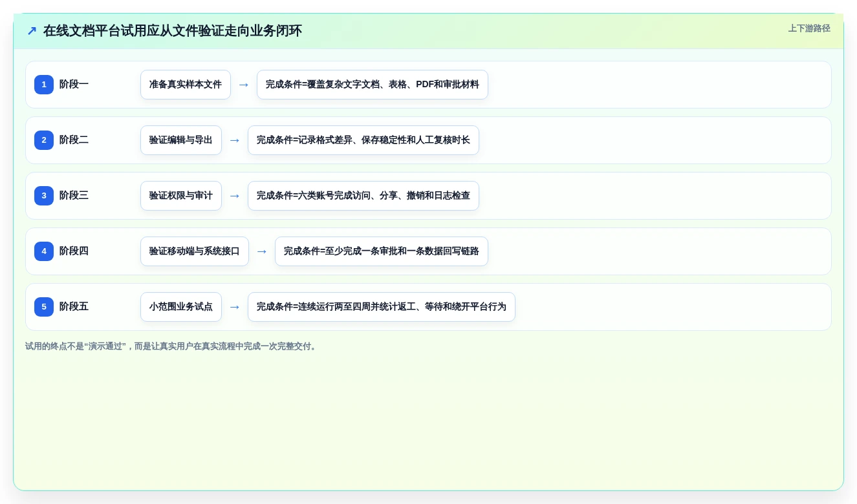The image size is (857, 504).
Task: Open the 完成条件=覆盖复杂文字文档 box
Action: [x=373, y=85]
